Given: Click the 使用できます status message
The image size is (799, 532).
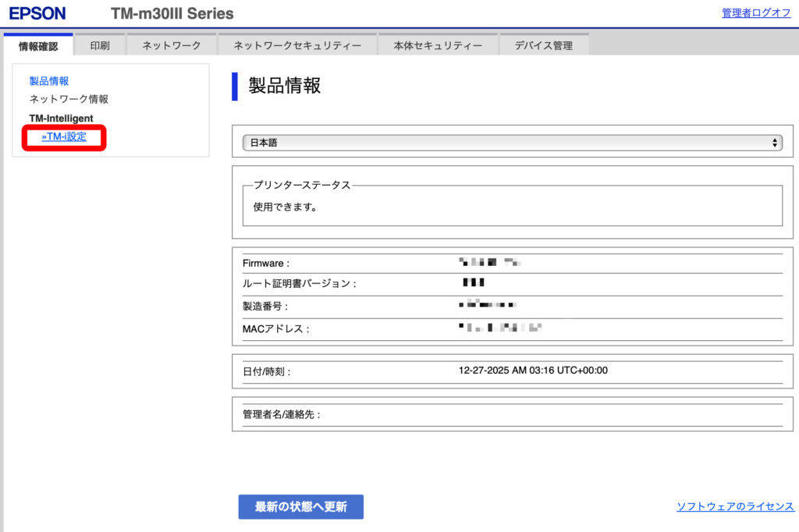Looking at the screenshot, I should [x=286, y=208].
